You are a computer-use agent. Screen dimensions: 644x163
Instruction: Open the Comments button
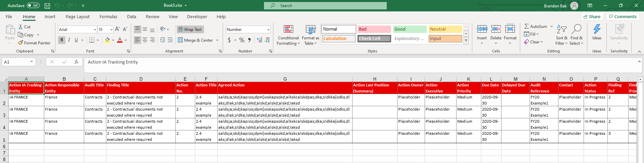pyautogui.click(x=623, y=16)
